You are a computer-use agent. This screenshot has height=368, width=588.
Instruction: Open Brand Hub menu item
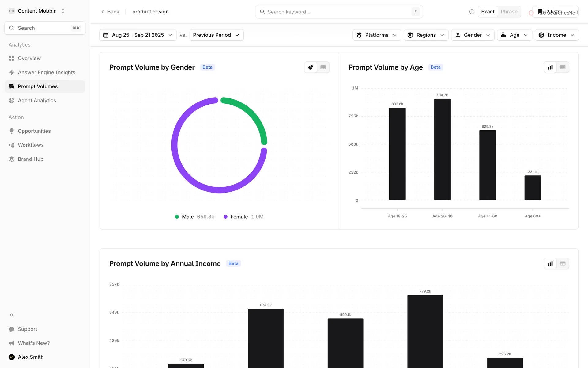point(30,159)
